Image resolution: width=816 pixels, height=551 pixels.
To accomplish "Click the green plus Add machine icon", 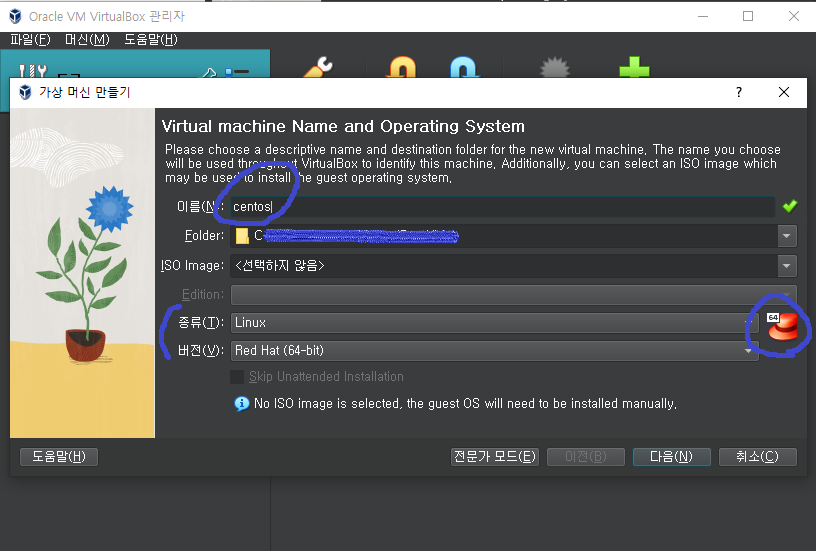I will (634, 68).
